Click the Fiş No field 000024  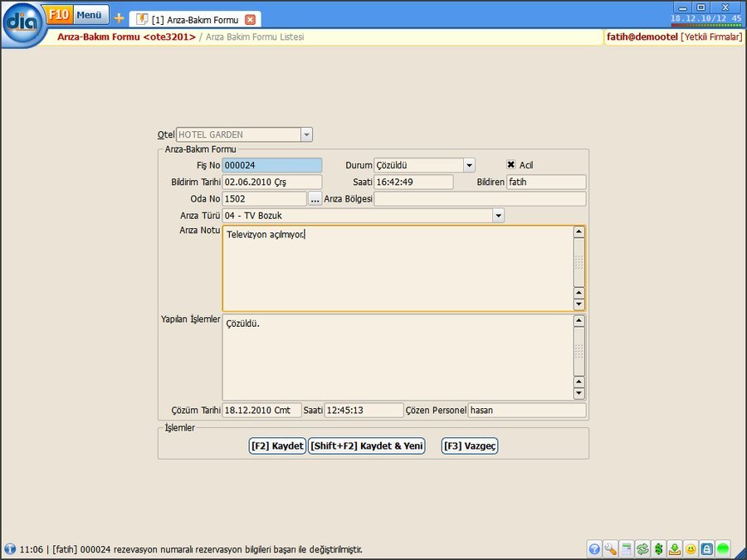point(272,165)
